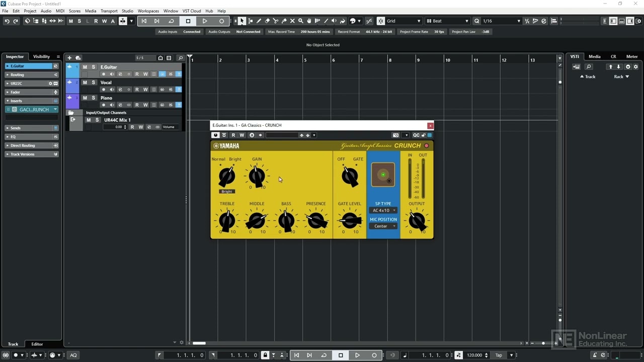The image size is (644, 362).
Task: Click the AQ button in bottom bar
Action: click(73, 355)
